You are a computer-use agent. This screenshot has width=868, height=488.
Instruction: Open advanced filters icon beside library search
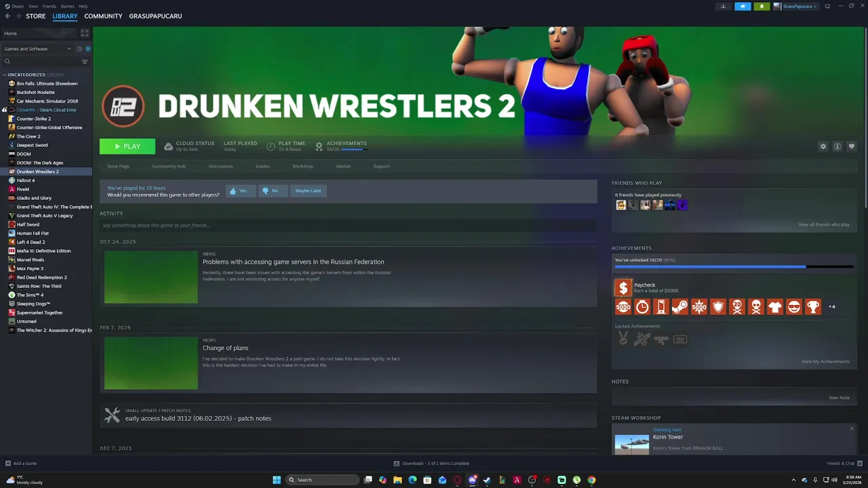click(85, 62)
